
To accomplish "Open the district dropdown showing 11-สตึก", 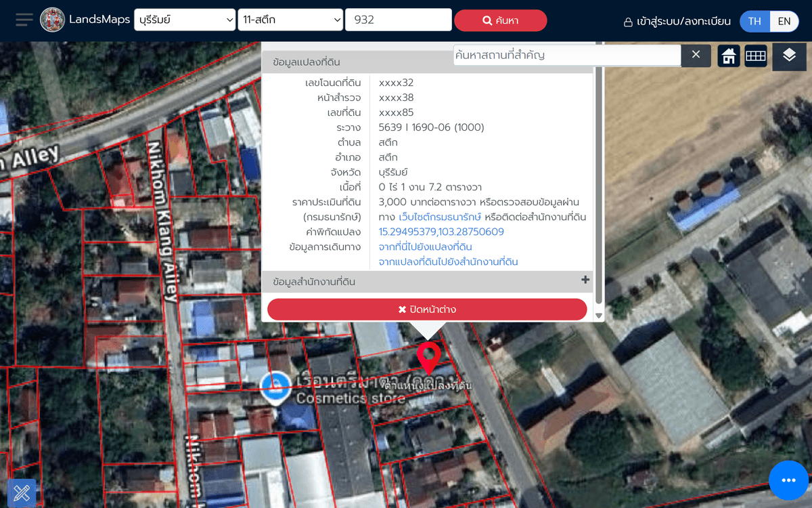I will [291, 20].
